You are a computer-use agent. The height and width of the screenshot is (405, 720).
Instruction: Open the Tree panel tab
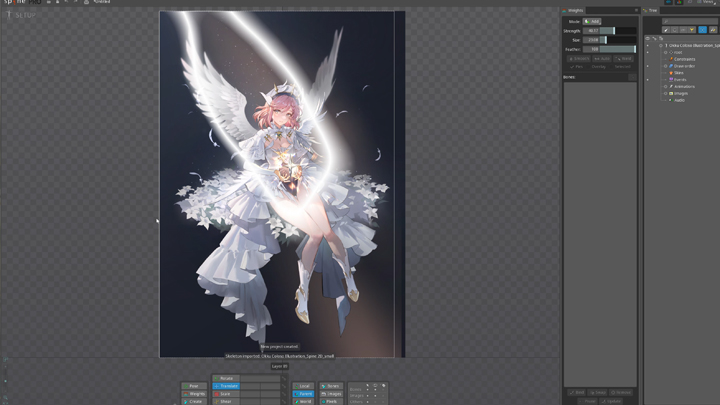(651, 10)
